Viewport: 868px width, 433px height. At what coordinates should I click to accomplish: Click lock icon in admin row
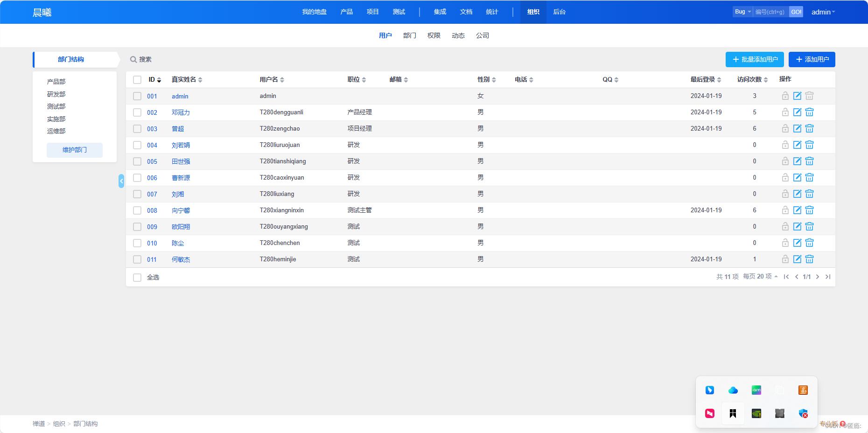click(x=785, y=96)
